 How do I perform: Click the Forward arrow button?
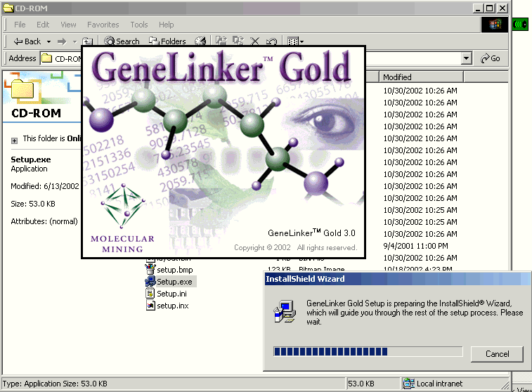click(62, 41)
